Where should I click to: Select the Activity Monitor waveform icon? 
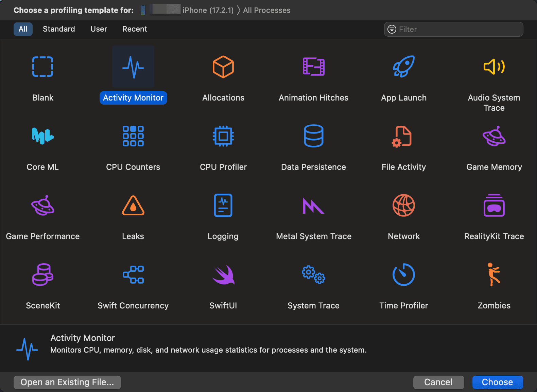(133, 67)
